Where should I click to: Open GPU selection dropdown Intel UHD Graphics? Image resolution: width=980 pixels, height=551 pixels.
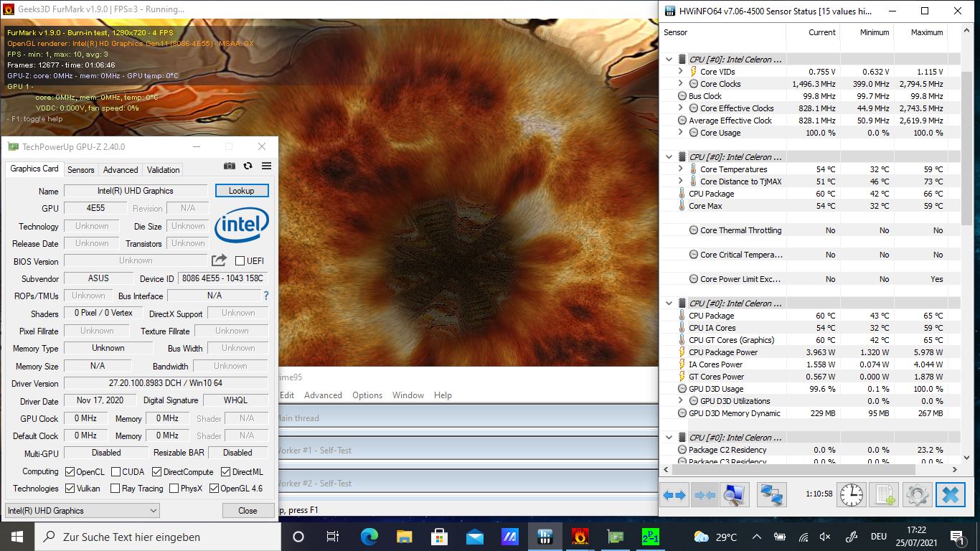(x=82, y=511)
